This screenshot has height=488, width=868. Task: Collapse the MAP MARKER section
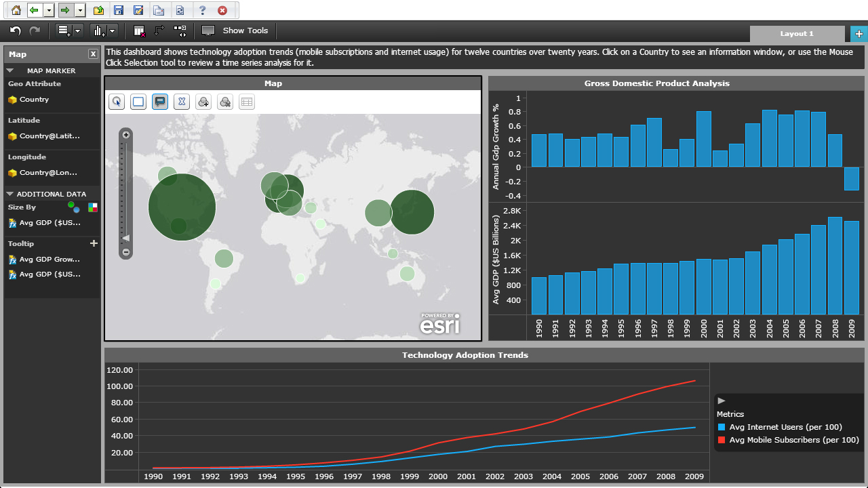point(10,70)
